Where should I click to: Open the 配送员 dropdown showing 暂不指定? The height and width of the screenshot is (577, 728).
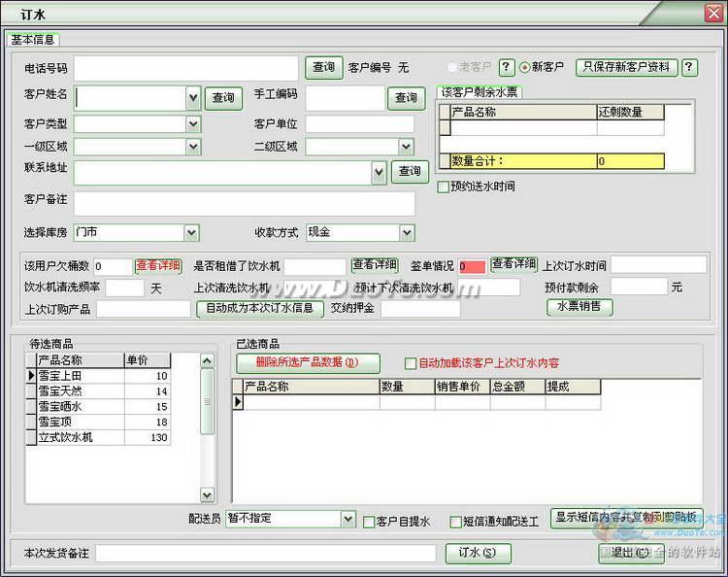click(x=347, y=519)
